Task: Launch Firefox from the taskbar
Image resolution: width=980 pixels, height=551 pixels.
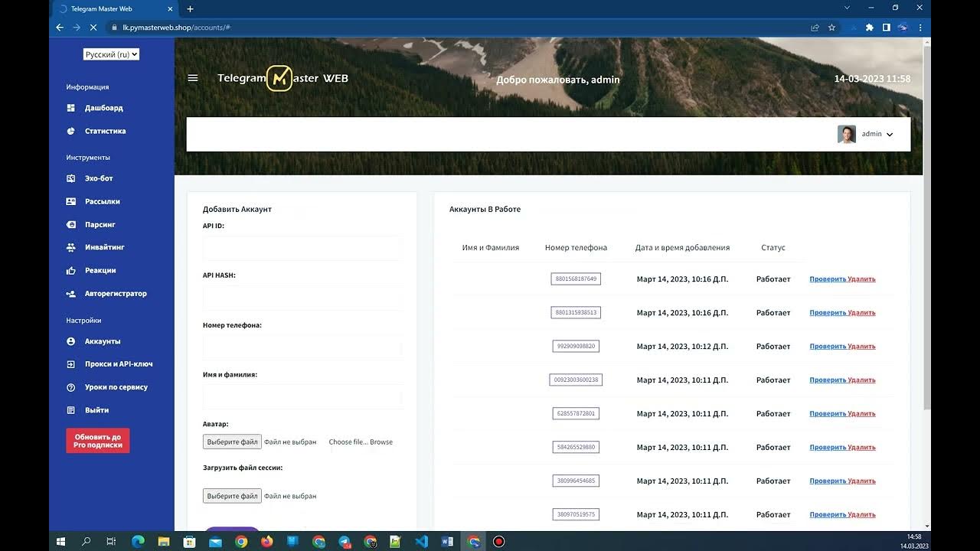Action: coord(266,541)
